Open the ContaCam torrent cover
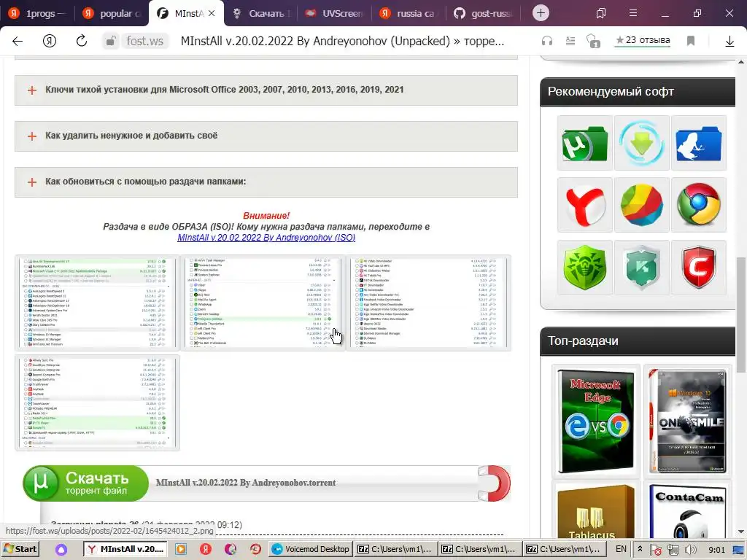 point(688,510)
